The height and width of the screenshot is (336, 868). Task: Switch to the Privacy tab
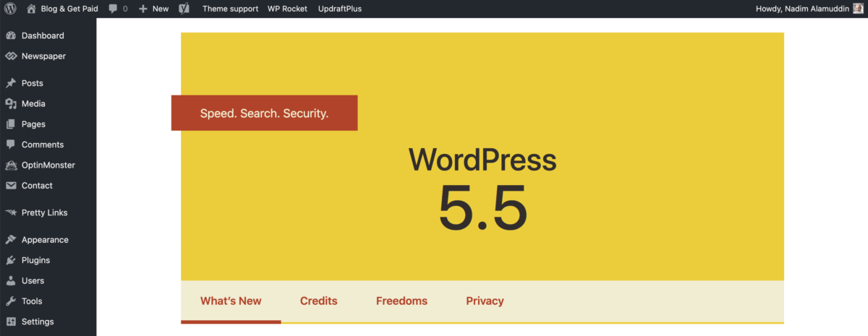[485, 301]
